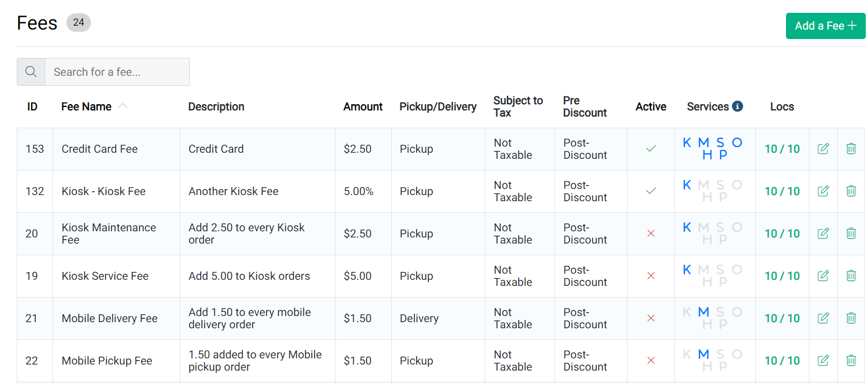Toggle the Active checkmark for Kiosk - Kiosk Fee
The image size is (868, 384).
click(650, 191)
